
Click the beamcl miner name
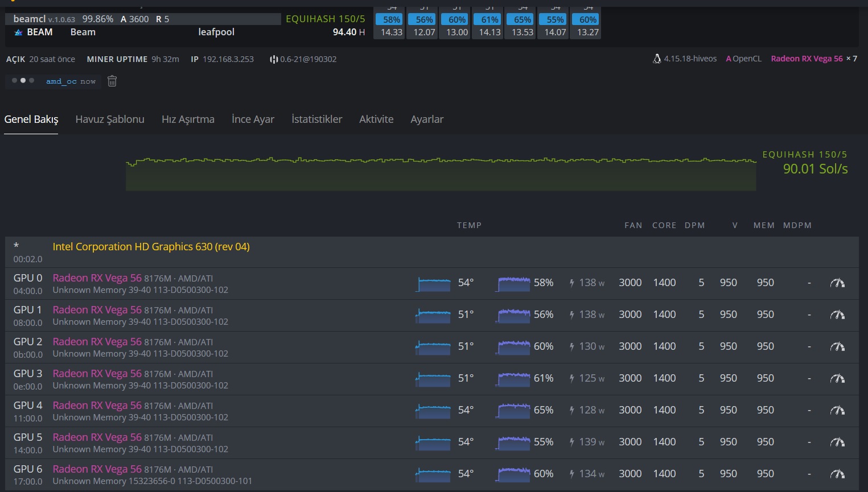(x=29, y=19)
